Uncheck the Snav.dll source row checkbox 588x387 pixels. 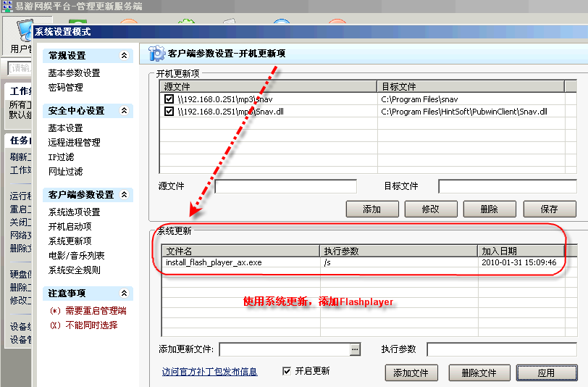(169, 112)
